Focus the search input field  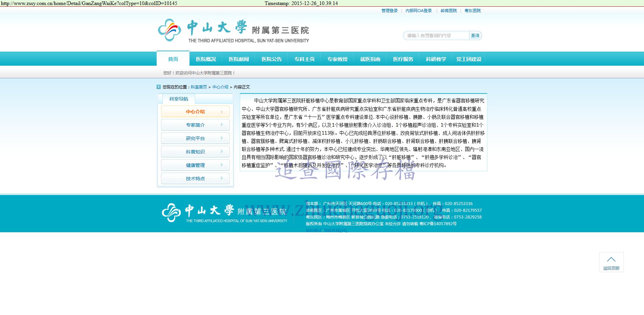tap(436, 36)
